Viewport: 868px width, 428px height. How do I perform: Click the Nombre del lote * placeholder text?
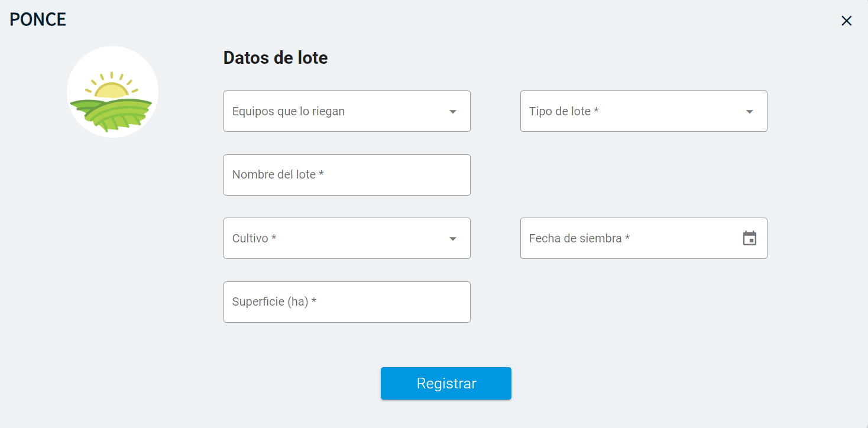[x=278, y=175]
